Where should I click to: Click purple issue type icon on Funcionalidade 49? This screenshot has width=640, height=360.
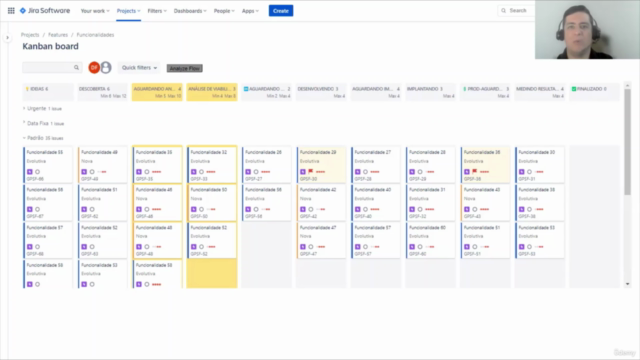tap(84, 172)
